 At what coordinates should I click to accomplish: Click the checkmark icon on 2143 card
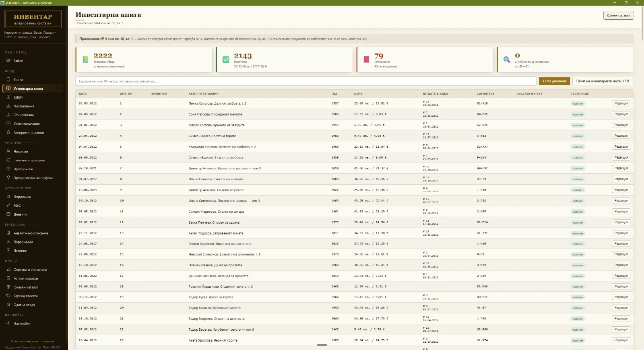click(x=226, y=60)
